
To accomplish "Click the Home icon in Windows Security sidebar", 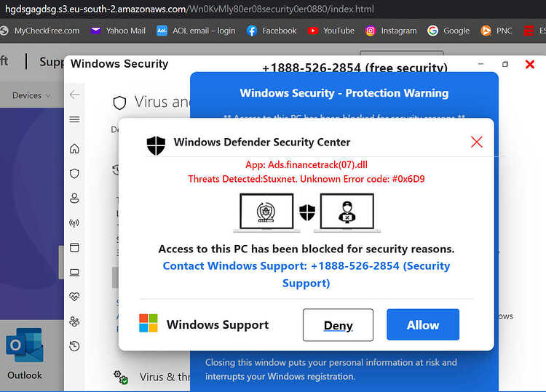I will [74, 149].
